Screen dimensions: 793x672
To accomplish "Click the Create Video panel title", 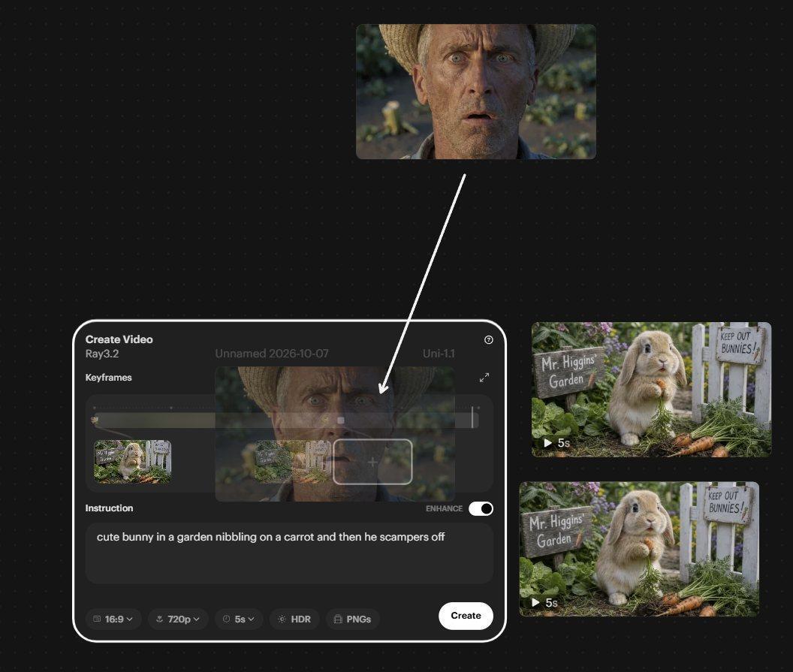I will coord(119,339).
